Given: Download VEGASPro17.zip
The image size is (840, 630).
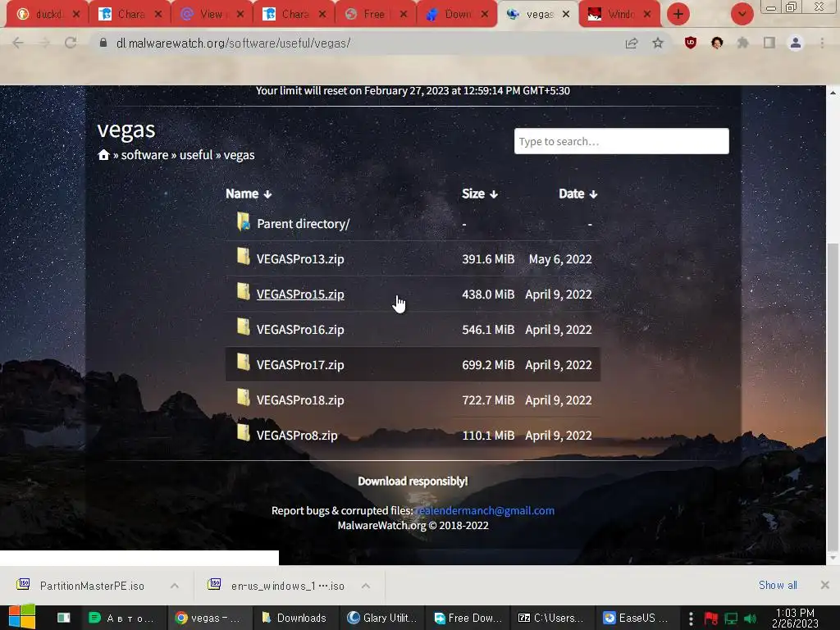Looking at the screenshot, I should tap(300, 365).
